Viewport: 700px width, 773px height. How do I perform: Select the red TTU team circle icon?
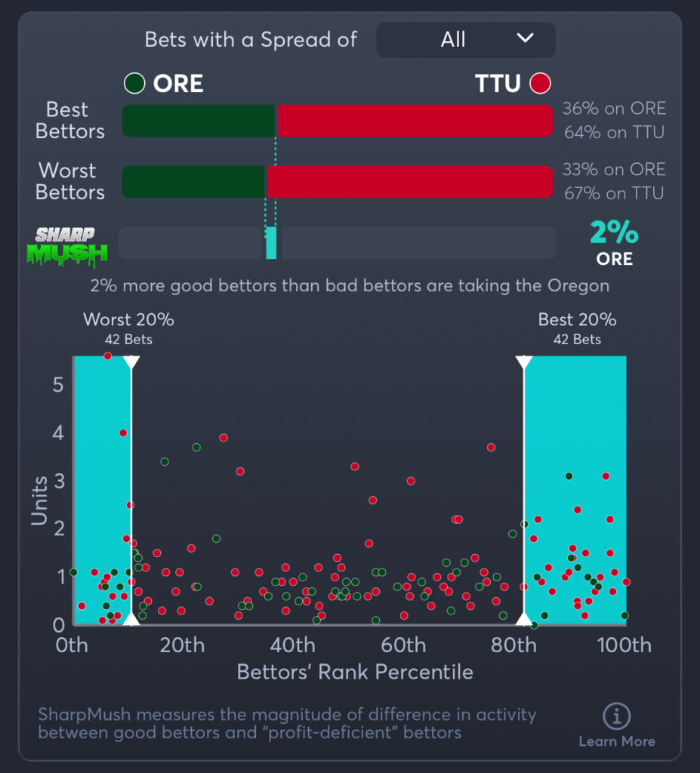[539, 83]
